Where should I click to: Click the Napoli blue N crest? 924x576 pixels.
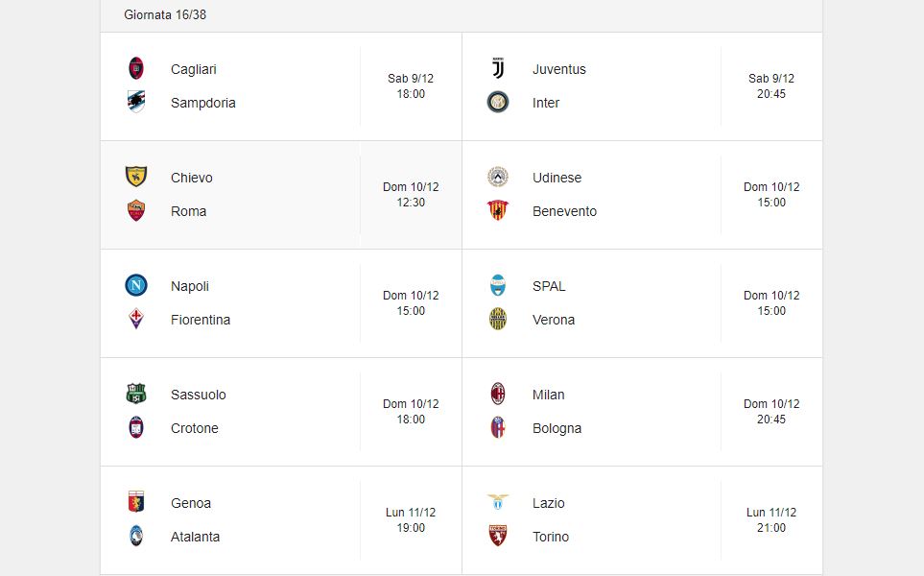(x=136, y=285)
